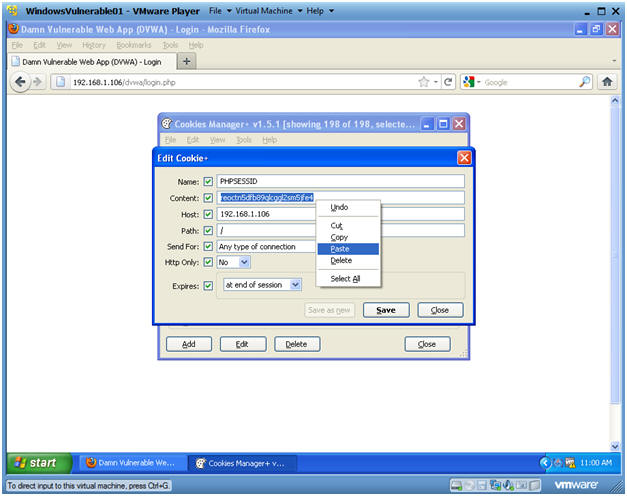Screen dimensions: 627x496
Task: Open the 'Any type of connection' dropdown
Action: (267, 247)
